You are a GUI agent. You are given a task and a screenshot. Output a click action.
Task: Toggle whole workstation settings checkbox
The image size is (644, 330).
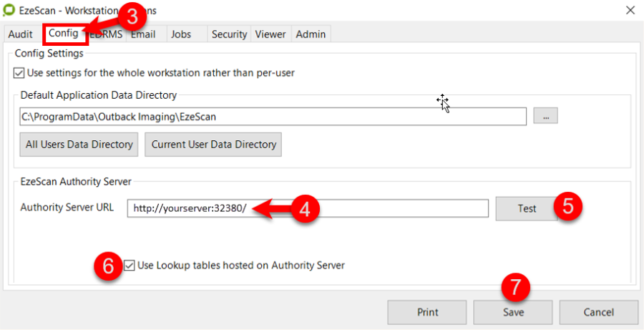19,73
